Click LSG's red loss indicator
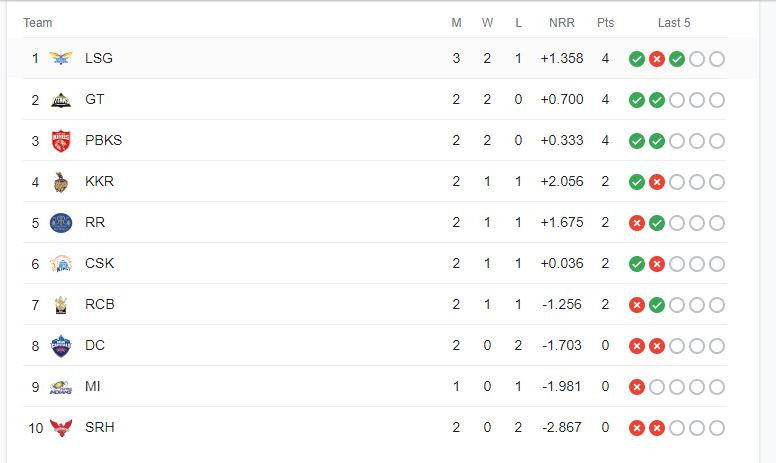Screen dimensions: 776x463 click(x=657, y=59)
